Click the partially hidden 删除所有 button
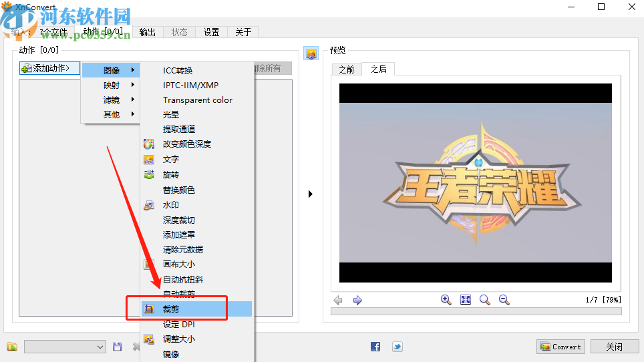The image size is (644, 362). [273, 68]
